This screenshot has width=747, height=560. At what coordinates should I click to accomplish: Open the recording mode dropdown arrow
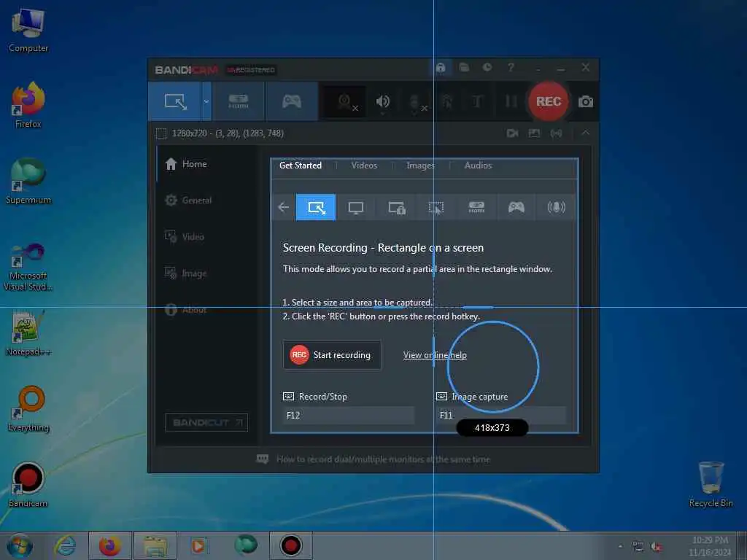tap(206, 101)
